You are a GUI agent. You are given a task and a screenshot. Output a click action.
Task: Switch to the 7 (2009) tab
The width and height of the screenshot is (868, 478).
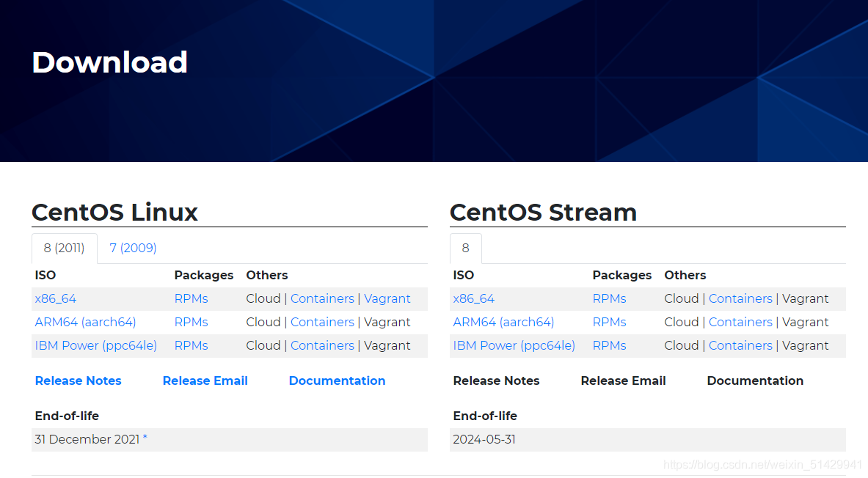pyautogui.click(x=133, y=248)
